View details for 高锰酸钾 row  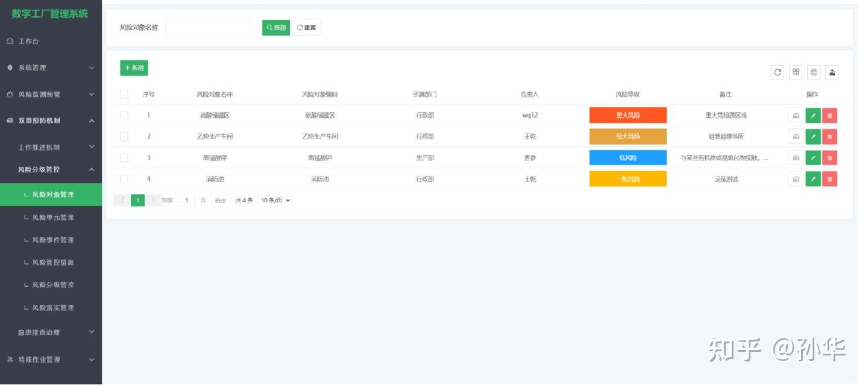point(796,158)
